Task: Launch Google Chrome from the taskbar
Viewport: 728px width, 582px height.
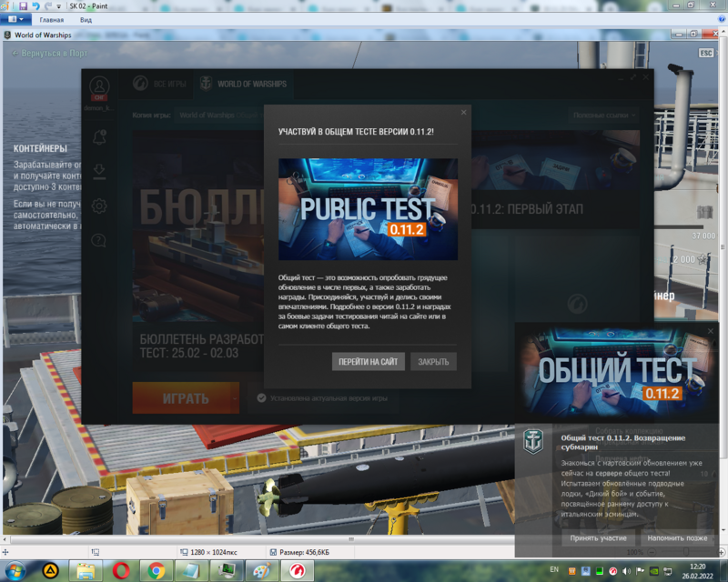Action: (156, 570)
